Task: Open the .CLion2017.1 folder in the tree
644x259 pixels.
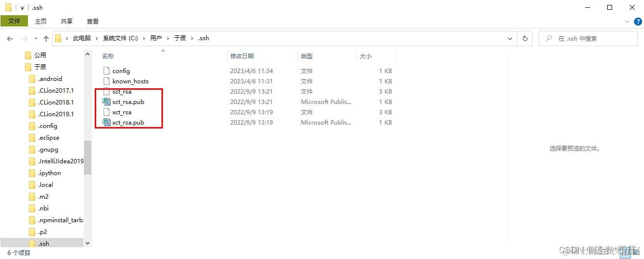Action: coord(56,91)
